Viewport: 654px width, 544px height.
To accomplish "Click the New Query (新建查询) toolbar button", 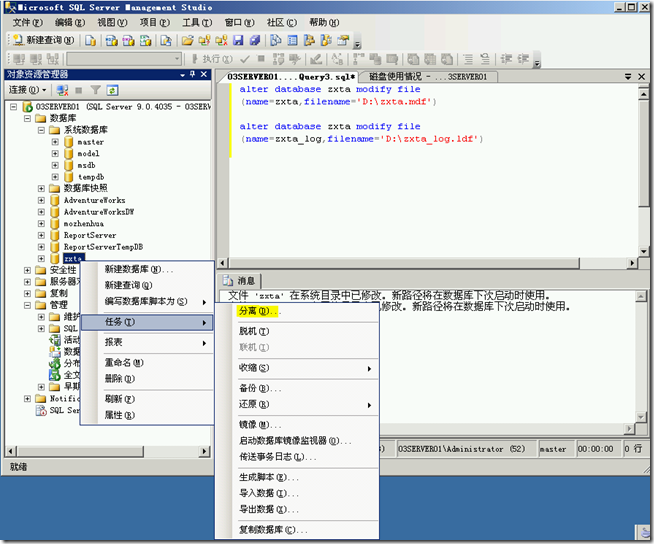I will (43, 40).
